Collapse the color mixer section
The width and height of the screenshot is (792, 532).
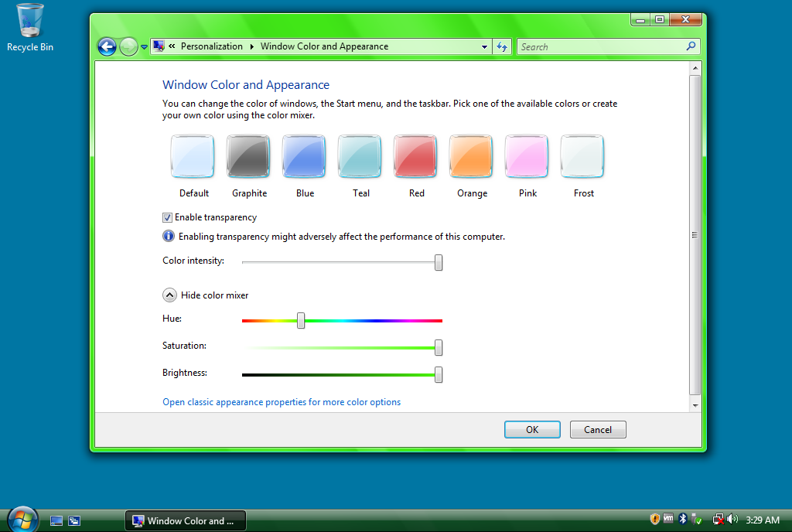click(x=169, y=295)
